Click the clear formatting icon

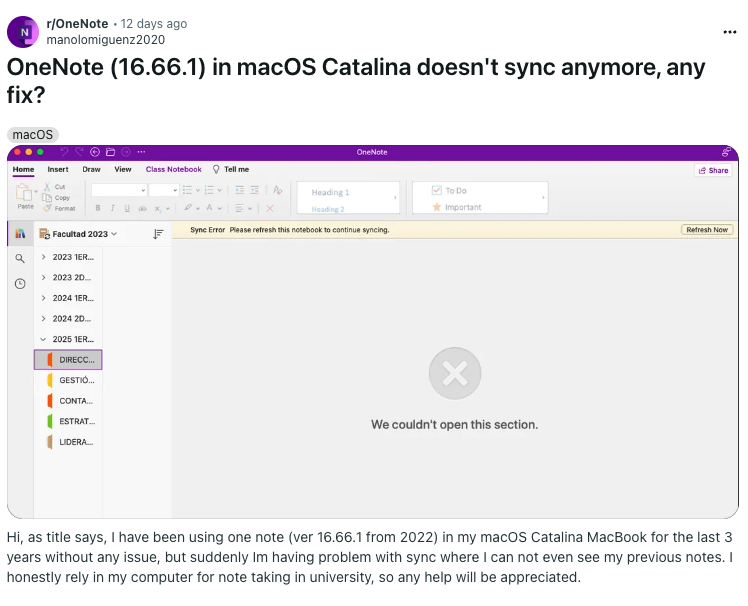click(x=278, y=190)
